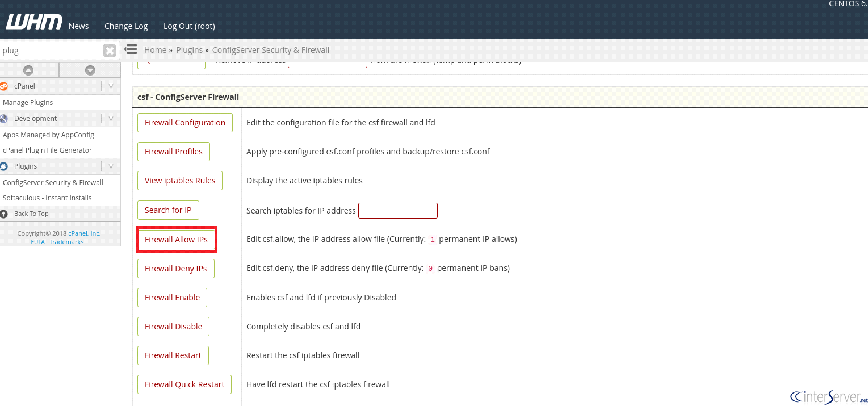Viewport: 868px width, 406px height.
Task: Click Firewall Disable
Action: [174, 327]
